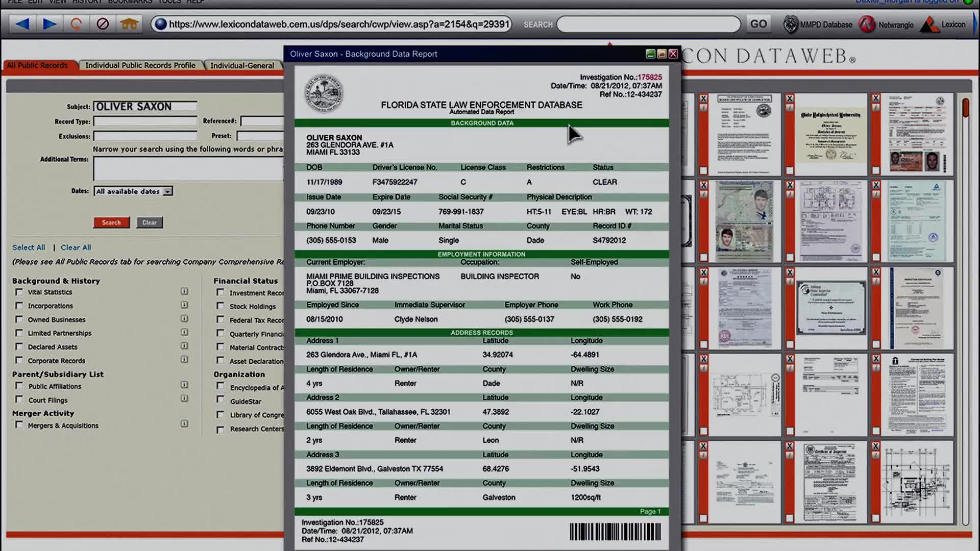Check the Owned Businesses option

click(19, 319)
